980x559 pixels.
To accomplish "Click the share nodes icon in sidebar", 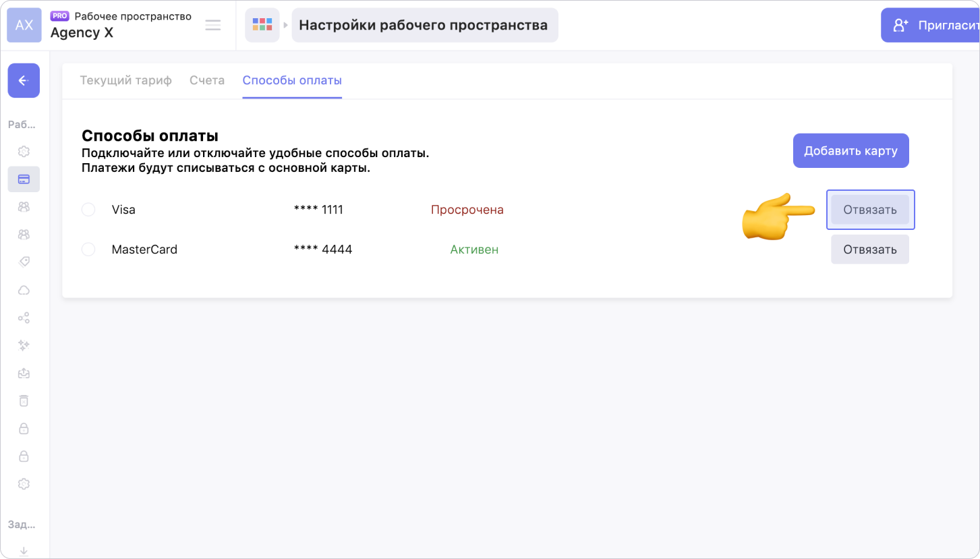I will click(x=24, y=318).
